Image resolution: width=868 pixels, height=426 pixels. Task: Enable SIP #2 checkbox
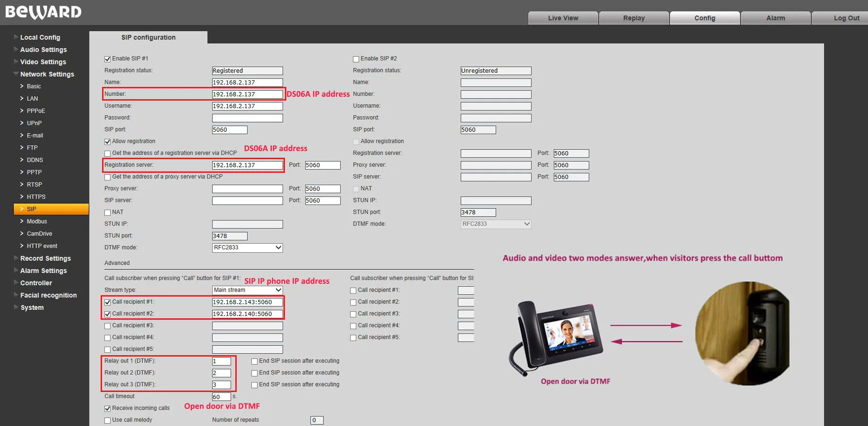coord(356,59)
